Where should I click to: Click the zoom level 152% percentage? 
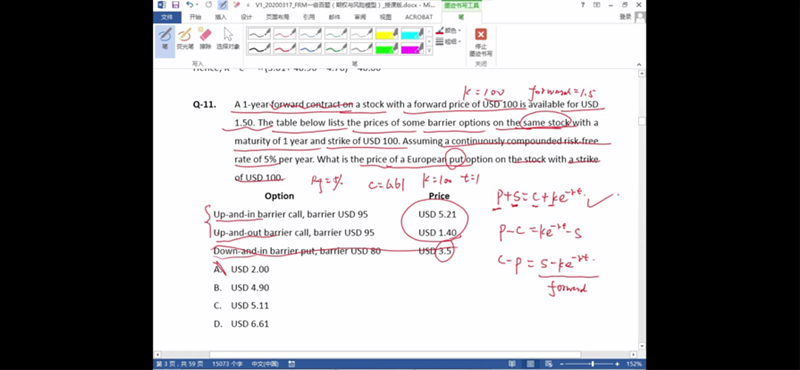tap(633, 364)
